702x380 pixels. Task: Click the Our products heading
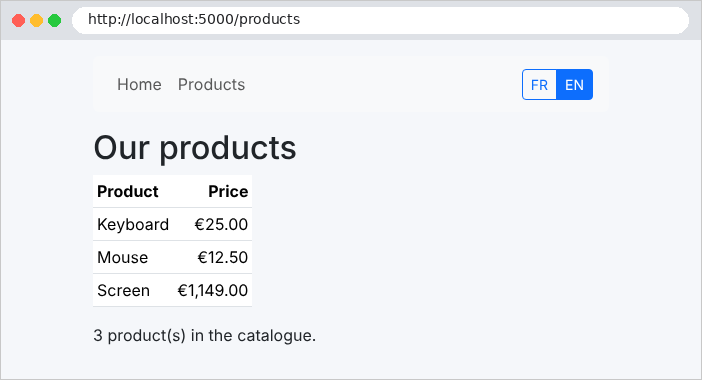point(195,148)
